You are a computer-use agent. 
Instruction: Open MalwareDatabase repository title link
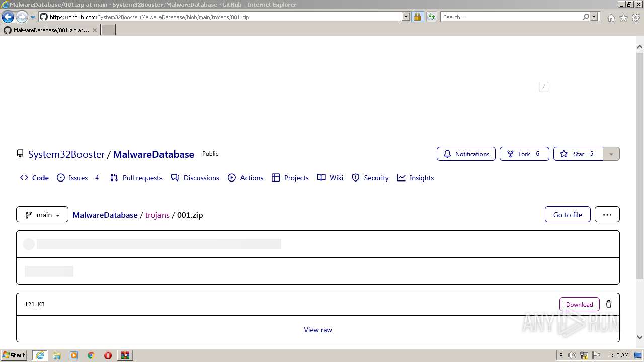point(153,154)
